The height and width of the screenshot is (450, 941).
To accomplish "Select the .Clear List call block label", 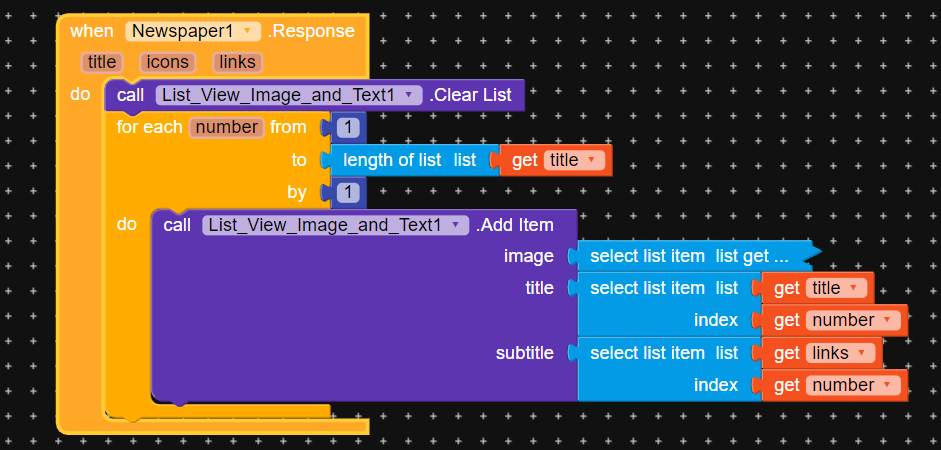I will click(x=472, y=95).
